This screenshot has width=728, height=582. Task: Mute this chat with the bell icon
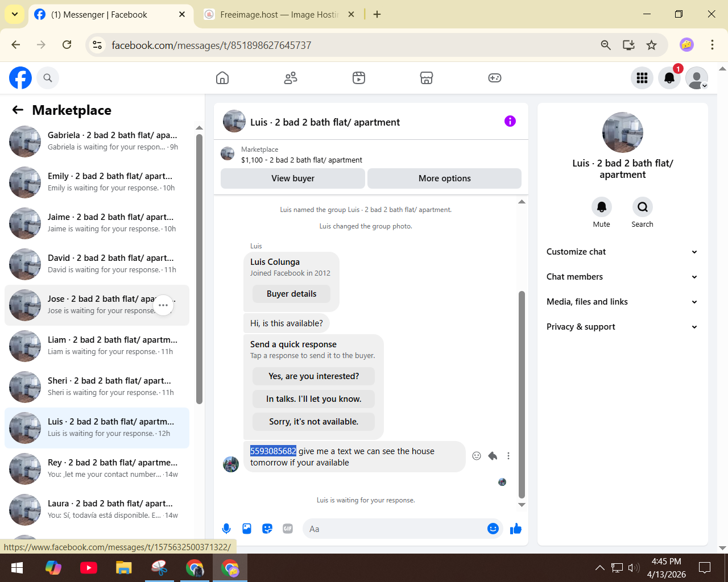[x=601, y=207]
